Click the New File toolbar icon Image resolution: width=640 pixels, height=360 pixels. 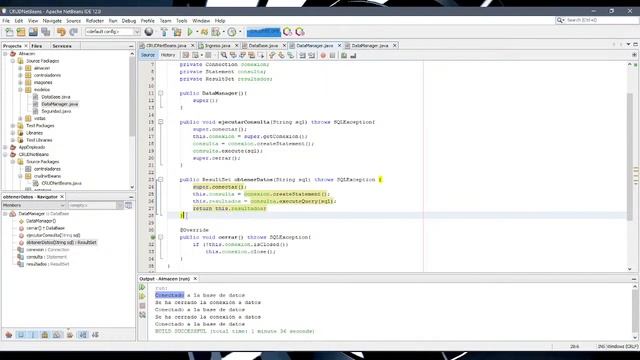click(x=9, y=32)
